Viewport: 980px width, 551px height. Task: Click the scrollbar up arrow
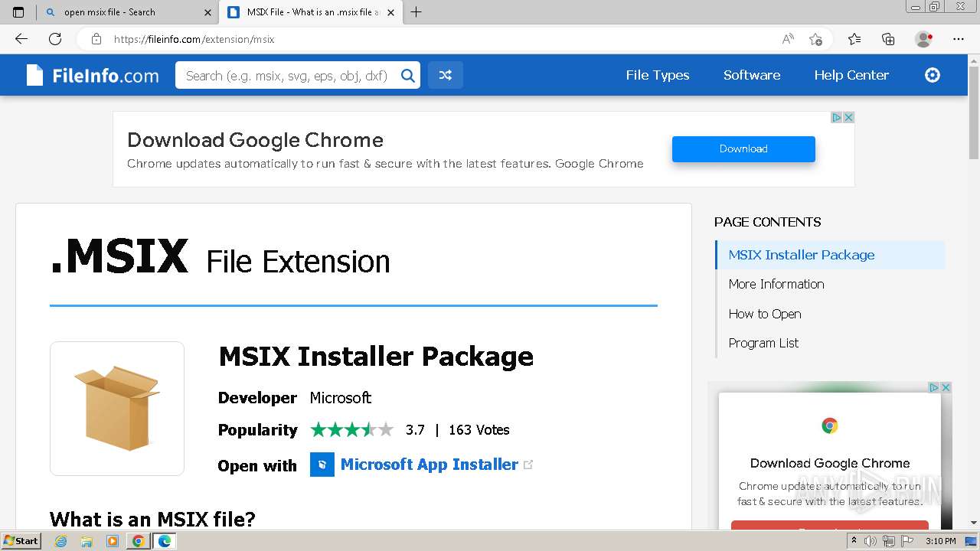(x=974, y=60)
